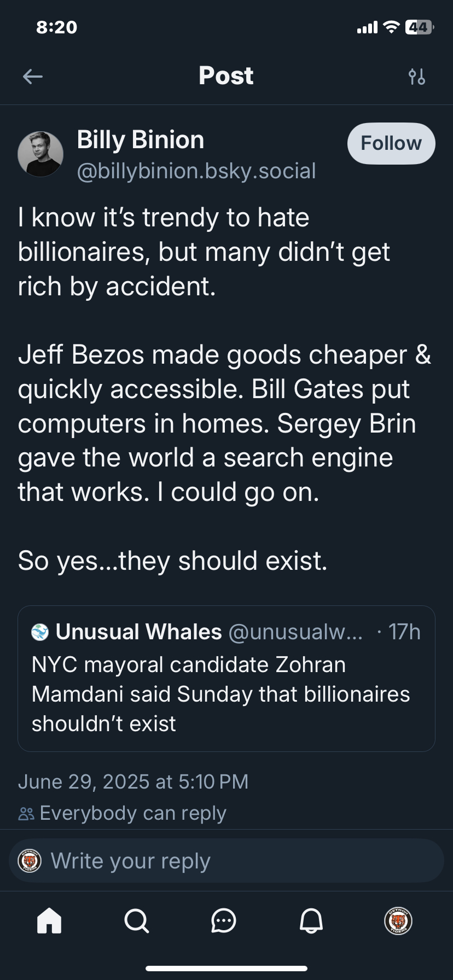Viewport: 453px width, 980px height.
Task: Tap the @billybinion.bsky.social handle
Action: [x=196, y=171]
